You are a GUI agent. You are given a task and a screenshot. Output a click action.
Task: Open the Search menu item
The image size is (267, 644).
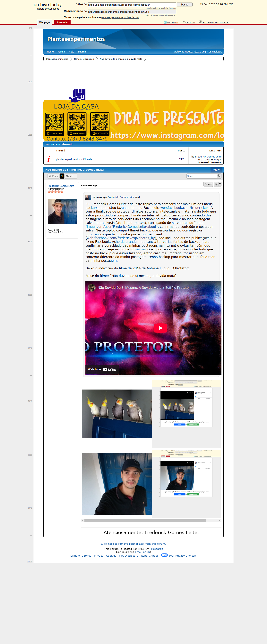(x=82, y=52)
